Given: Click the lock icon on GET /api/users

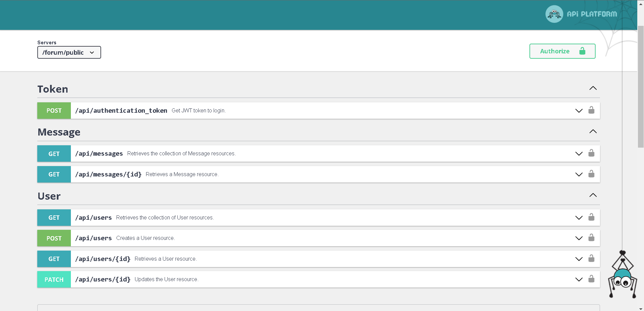Looking at the screenshot, I should 592,217.
